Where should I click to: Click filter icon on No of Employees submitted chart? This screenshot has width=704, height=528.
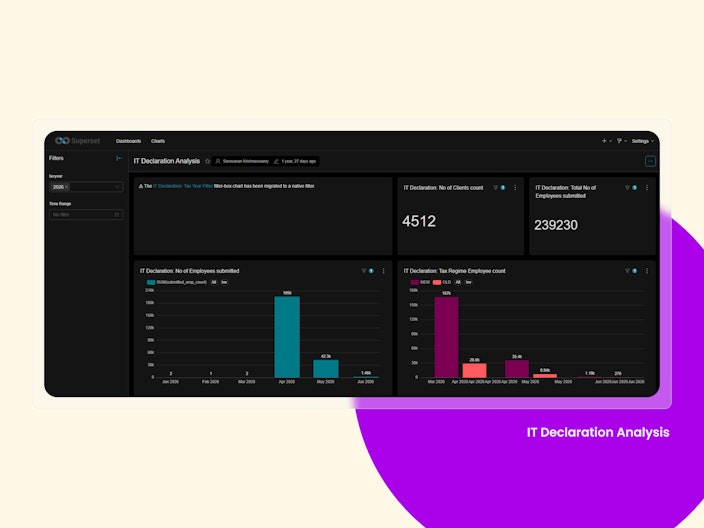tap(364, 271)
